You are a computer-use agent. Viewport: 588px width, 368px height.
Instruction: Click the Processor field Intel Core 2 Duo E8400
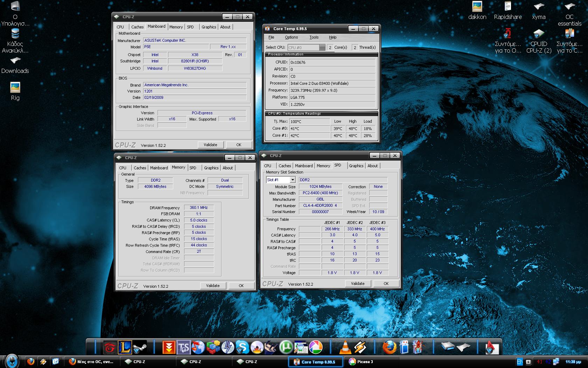[x=332, y=83]
